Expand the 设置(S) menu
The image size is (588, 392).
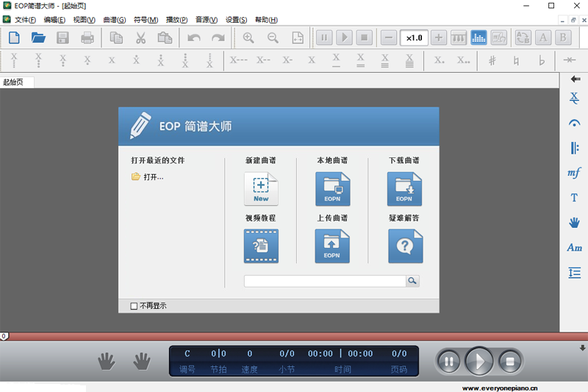[236, 20]
